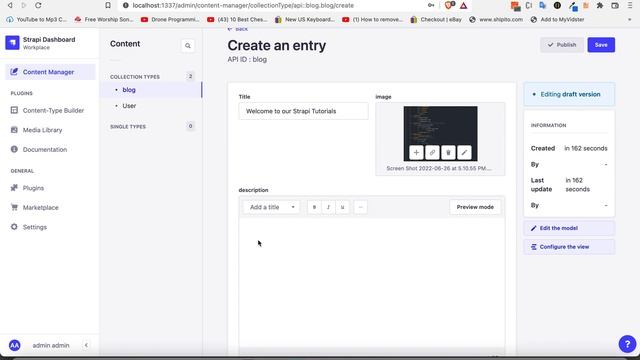Copy image link icon
The height and width of the screenshot is (360, 640).
click(x=432, y=153)
